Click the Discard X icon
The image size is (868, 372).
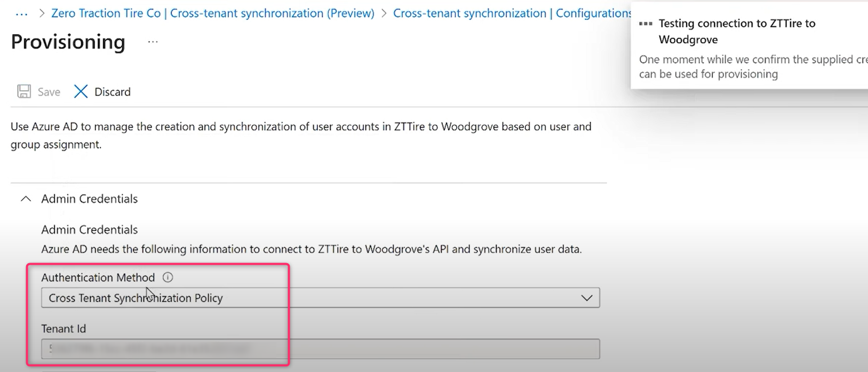81,91
